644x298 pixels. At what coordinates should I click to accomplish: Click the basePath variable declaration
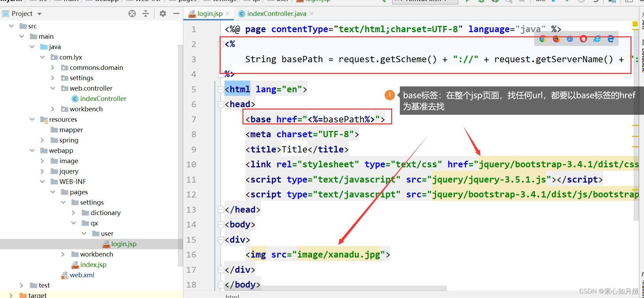(302, 59)
